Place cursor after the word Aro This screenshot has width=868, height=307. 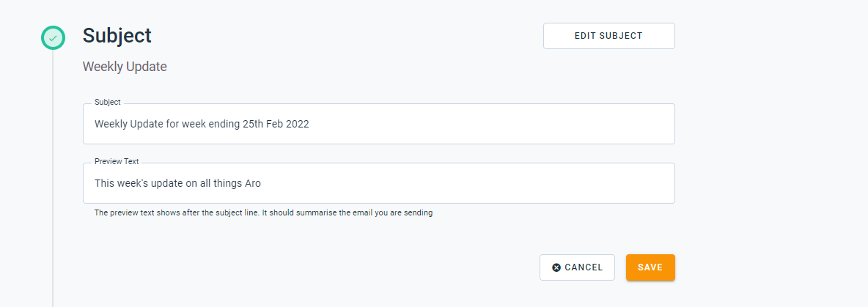[x=261, y=183]
